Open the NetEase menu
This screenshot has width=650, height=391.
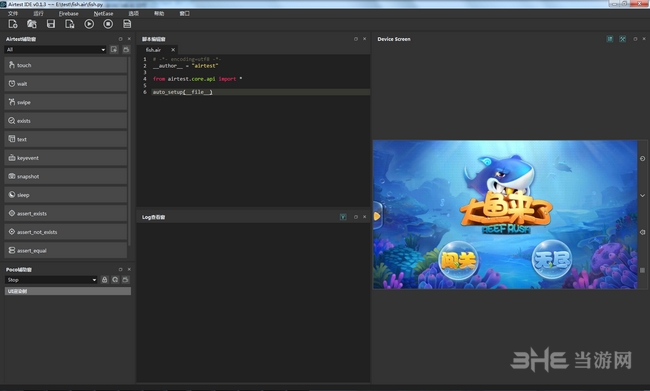[x=103, y=14]
